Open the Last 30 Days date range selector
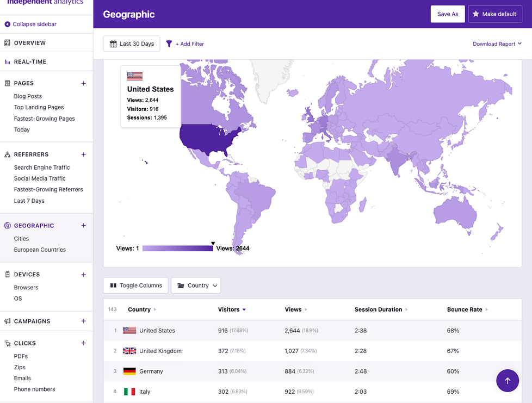This screenshot has height=403, width=532. 131,44
